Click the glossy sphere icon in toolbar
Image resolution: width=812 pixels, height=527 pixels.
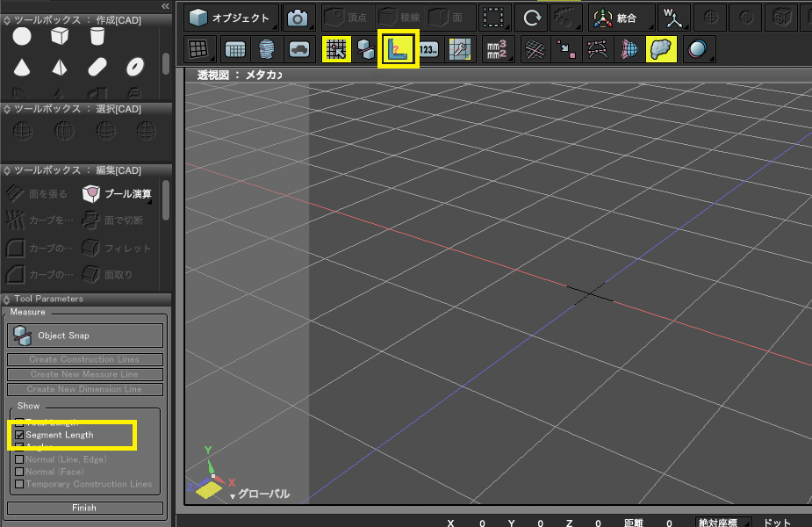tap(698, 49)
